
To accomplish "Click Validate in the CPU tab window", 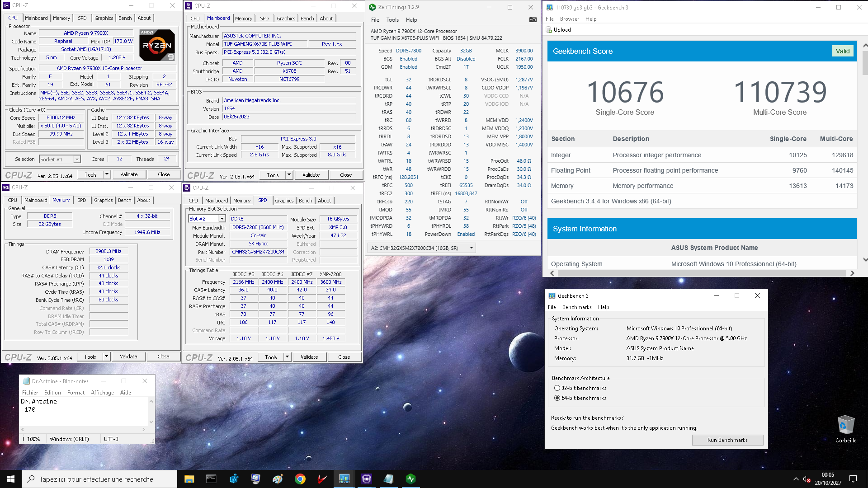I will click(129, 174).
